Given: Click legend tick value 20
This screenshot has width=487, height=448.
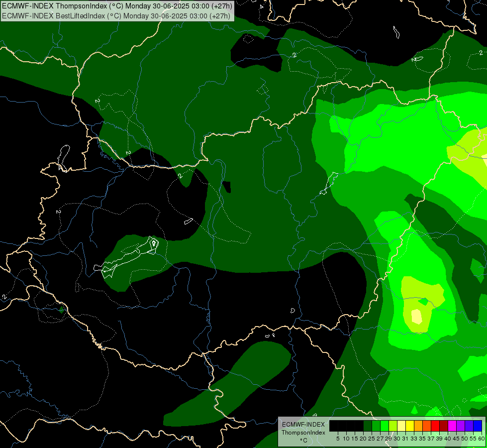Looking at the screenshot, I should tap(364, 439).
